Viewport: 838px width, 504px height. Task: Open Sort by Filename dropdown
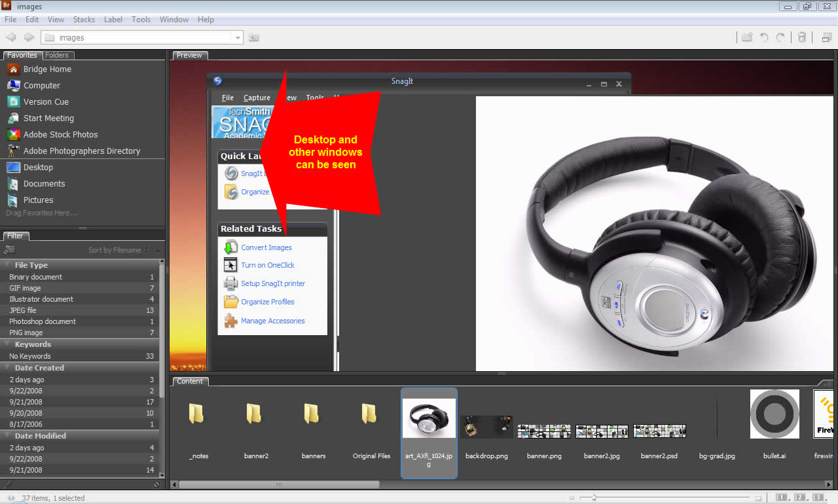point(118,250)
